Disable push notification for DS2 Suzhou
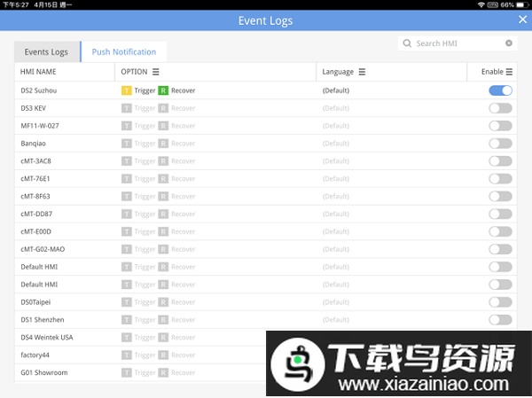 tap(500, 90)
